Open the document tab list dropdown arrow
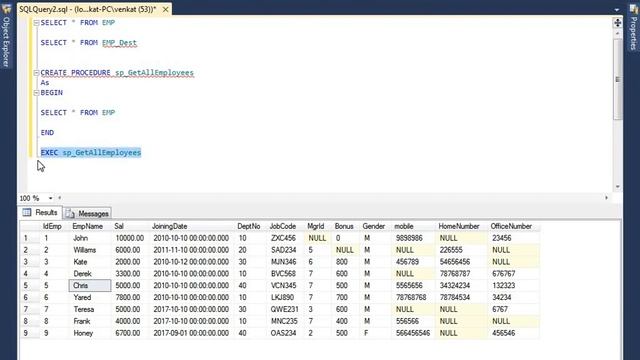The image size is (640, 360). pos(617,9)
